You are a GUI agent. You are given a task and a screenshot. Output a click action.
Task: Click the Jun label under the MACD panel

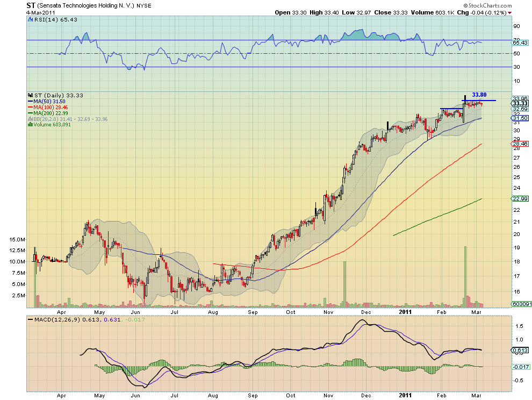pos(135,395)
